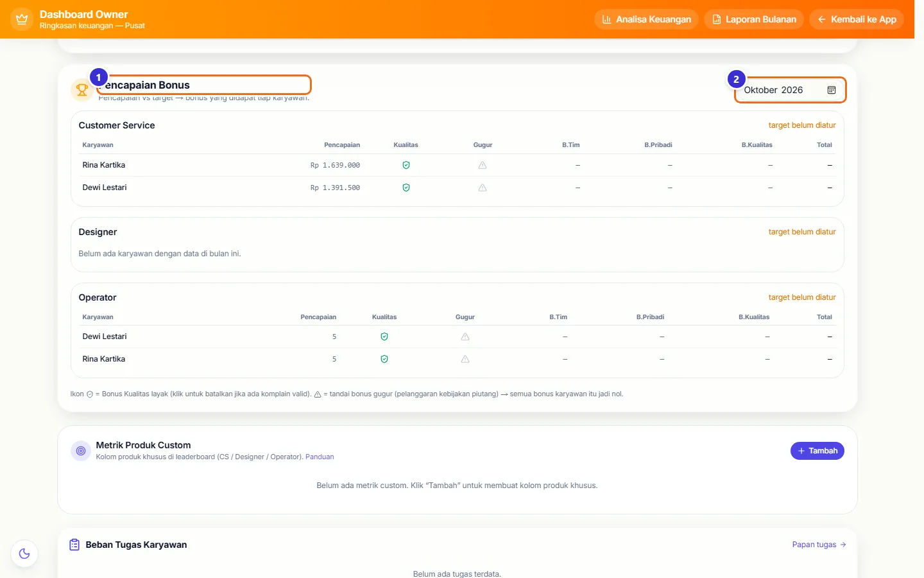This screenshot has height=578, width=924.
Task: Click Customer Service target belum diatur label
Action: click(x=802, y=125)
